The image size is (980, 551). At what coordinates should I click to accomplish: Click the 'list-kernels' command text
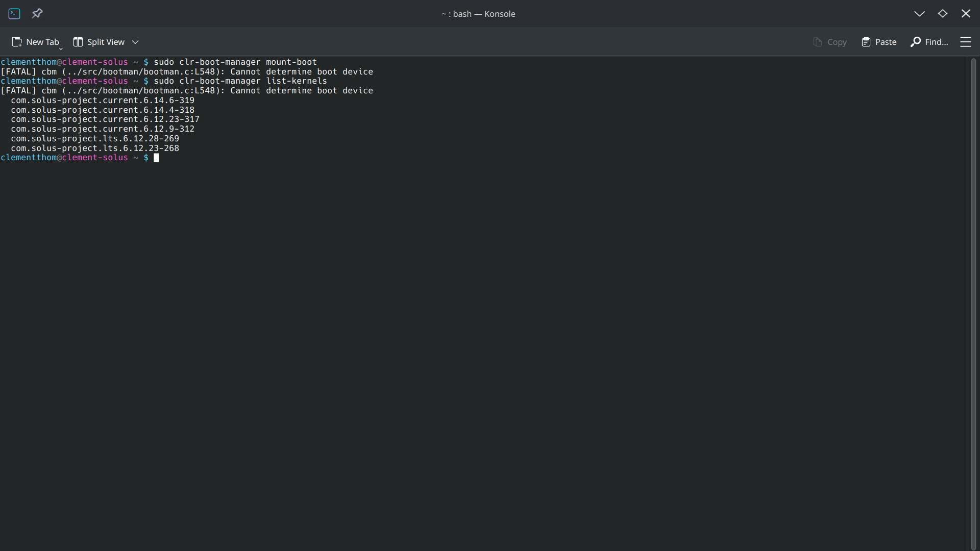(296, 81)
